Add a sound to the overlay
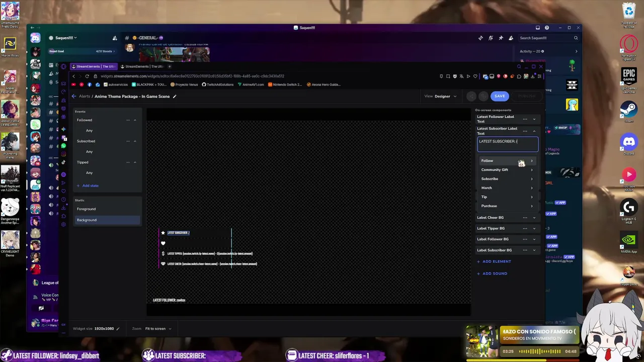This screenshot has height=362, width=644. pos(492,274)
